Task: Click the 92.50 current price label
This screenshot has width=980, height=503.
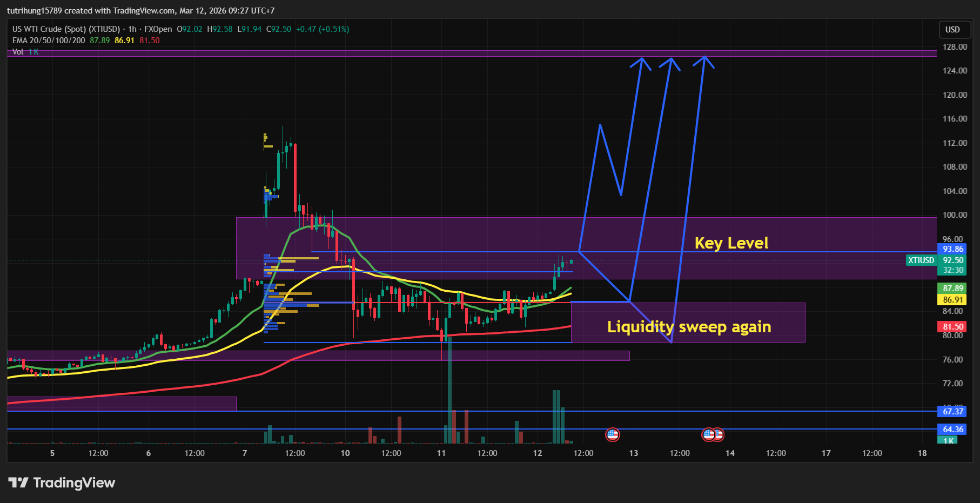Action: coord(953,260)
